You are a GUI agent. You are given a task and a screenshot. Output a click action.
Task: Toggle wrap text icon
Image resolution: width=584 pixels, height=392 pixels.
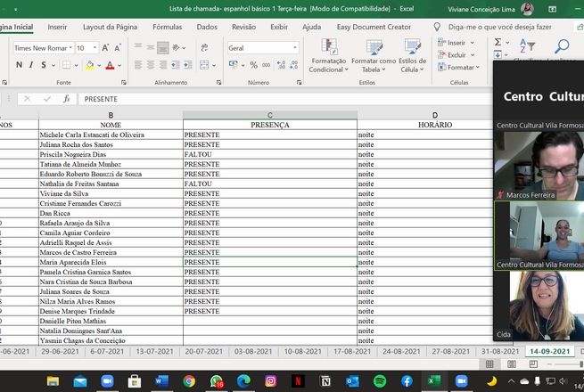[204, 47]
